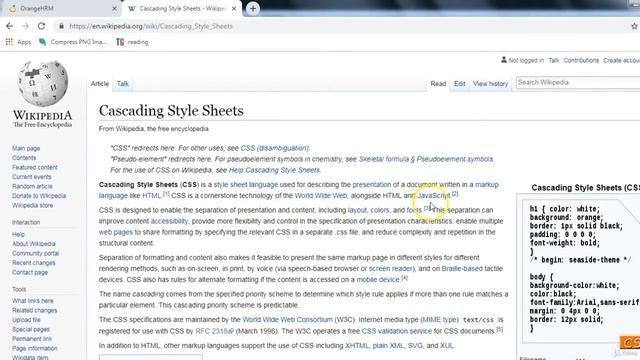Click the Not logged in user icon
640x360 pixels.
(504, 60)
